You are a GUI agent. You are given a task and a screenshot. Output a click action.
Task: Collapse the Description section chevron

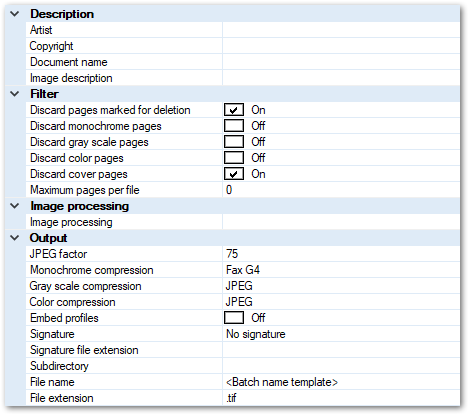click(x=15, y=14)
